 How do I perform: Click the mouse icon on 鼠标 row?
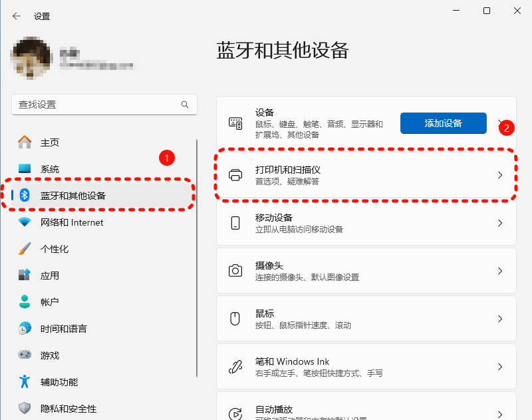(235, 318)
